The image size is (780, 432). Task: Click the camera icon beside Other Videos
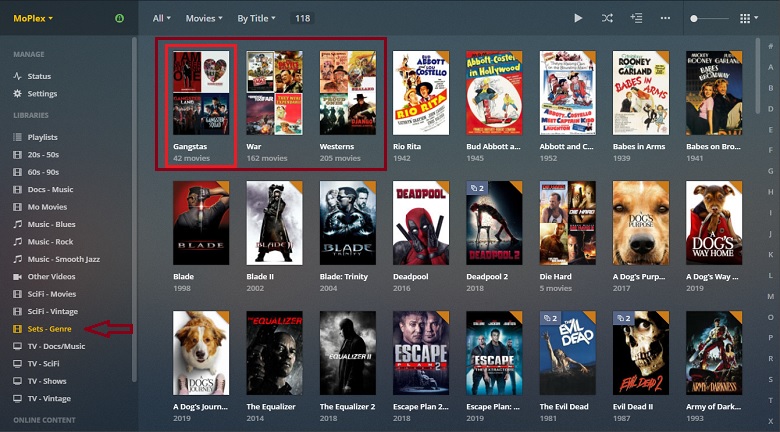coord(17,277)
